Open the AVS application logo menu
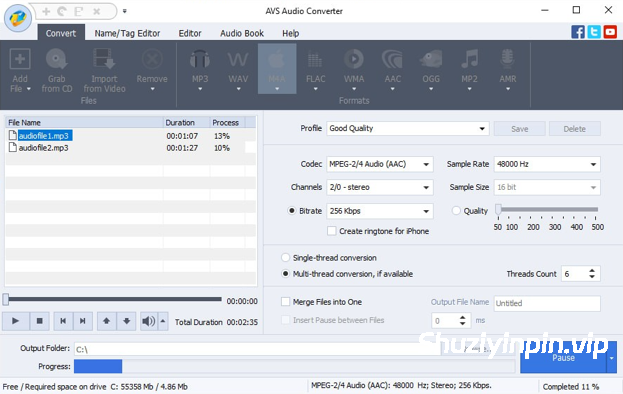The height and width of the screenshot is (394, 623). (18, 18)
